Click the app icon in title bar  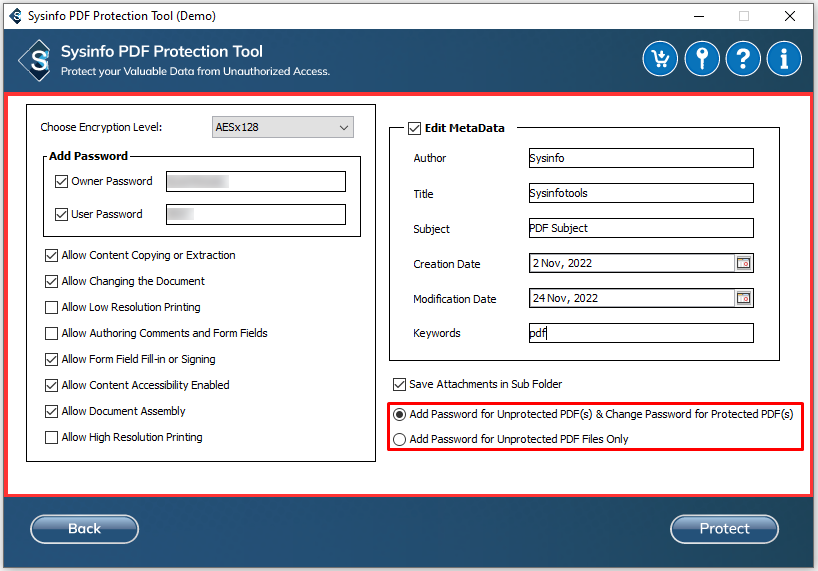(11, 16)
